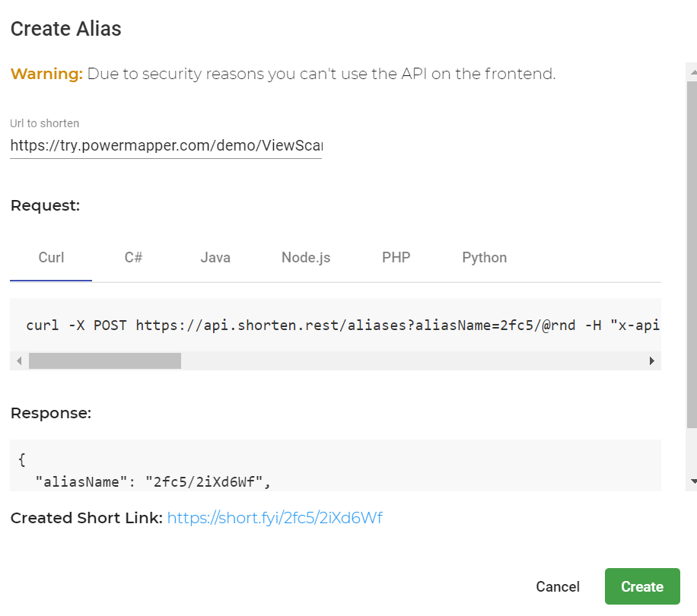Viewport: 697px width, 616px height.
Task: Click the horizontal scrollbar thumb under curl command
Action: coord(105,360)
